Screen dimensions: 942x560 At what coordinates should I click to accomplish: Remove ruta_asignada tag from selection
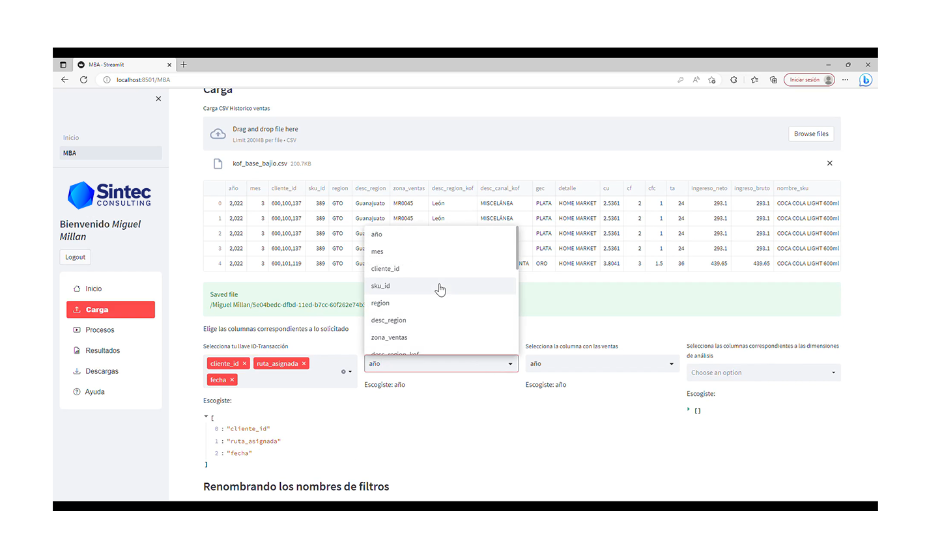click(x=304, y=363)
